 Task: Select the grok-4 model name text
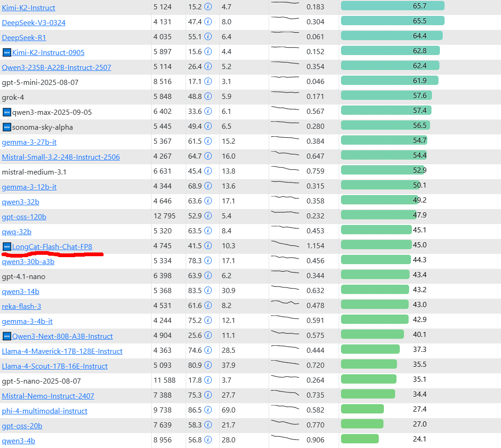(13, 98)
